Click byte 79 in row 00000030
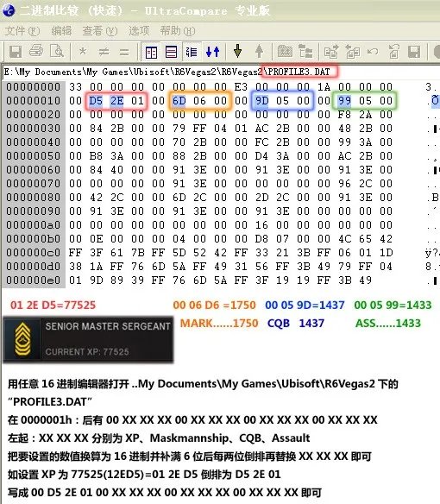Viewport: 440px width, 504px height. point(179,129)
